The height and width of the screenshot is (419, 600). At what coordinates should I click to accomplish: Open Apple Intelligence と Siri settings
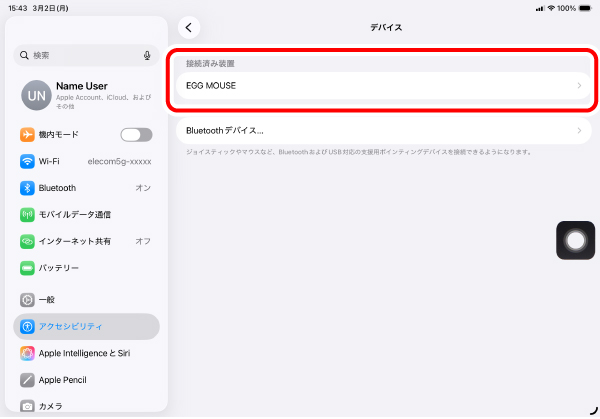click(86, 353)
